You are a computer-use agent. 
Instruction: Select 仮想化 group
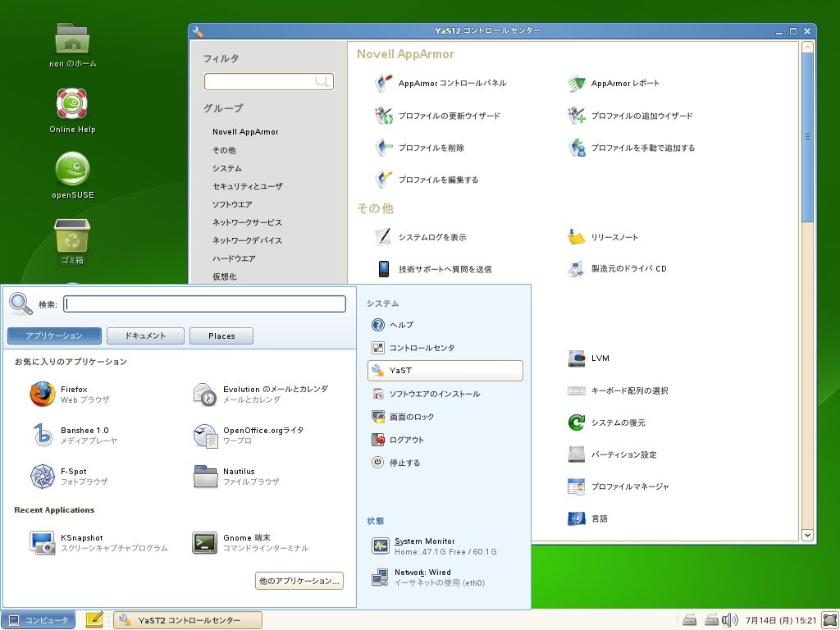pyautogui.click(x=224, y=276)
